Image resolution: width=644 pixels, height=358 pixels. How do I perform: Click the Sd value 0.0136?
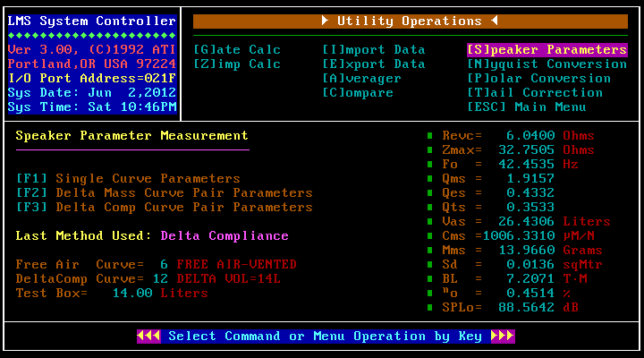coord(530,265)
